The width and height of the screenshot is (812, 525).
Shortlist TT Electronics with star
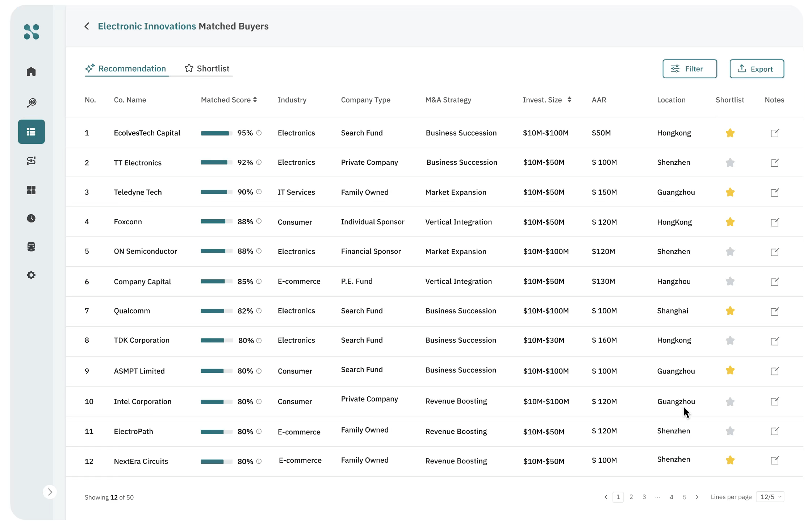(x=730, y=163)
